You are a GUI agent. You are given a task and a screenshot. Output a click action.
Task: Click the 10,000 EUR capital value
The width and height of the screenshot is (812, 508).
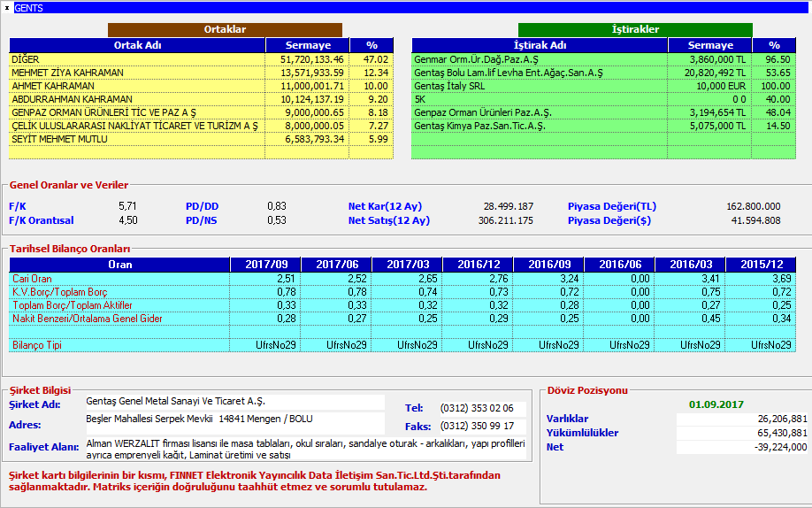pyautogui.click(x=721, y=86)
